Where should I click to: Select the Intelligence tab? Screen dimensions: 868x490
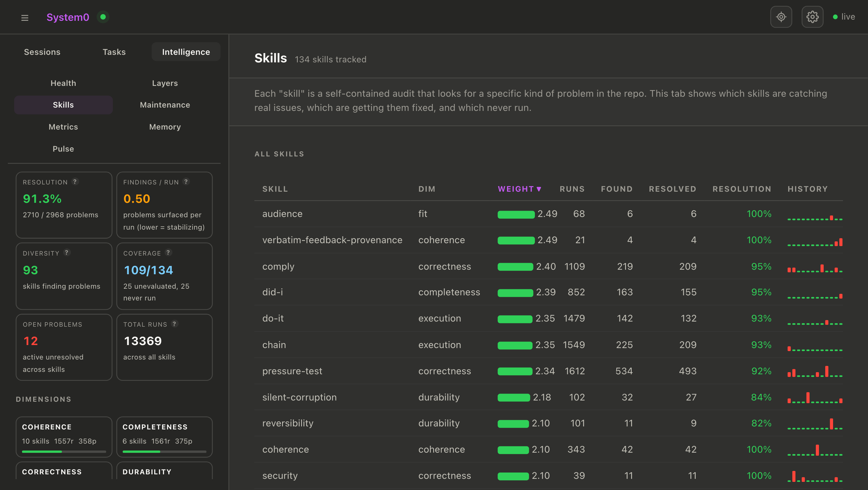click(x=186, y=52)
